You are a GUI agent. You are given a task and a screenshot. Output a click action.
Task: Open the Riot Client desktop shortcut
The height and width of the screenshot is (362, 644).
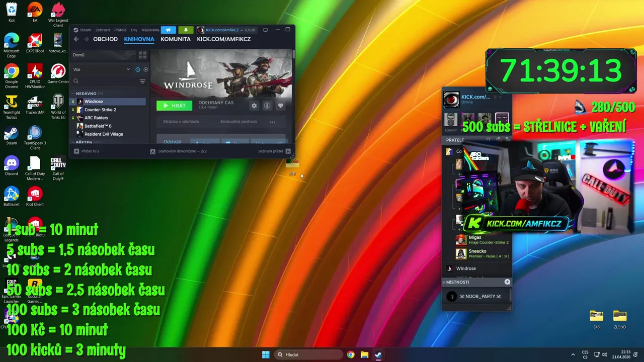pos(35,197)
